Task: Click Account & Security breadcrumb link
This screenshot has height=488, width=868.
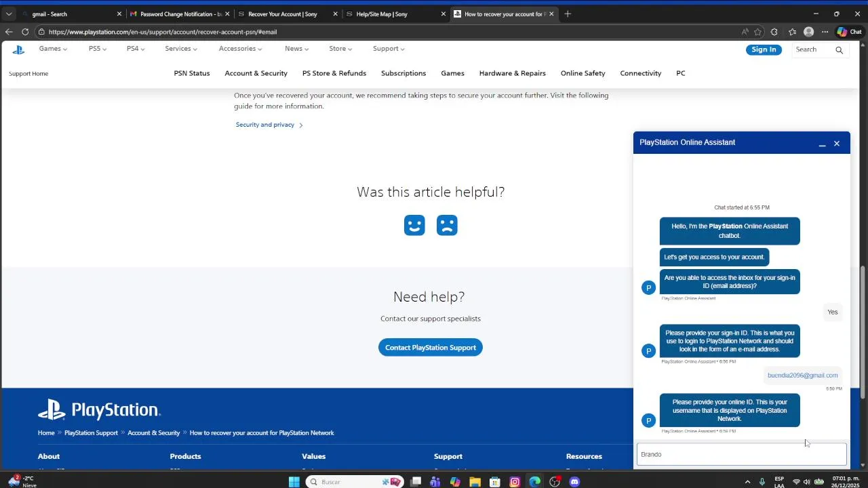Action: tap(154, 433)
